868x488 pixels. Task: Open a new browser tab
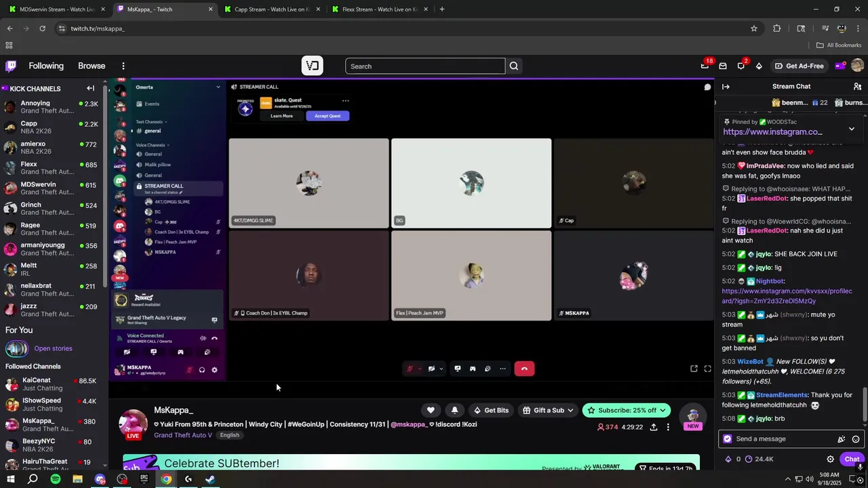(x=442, y=9)
